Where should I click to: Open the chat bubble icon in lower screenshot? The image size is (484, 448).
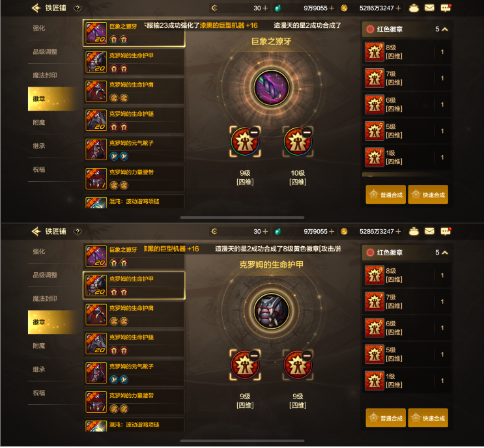[x=446, y=231]
